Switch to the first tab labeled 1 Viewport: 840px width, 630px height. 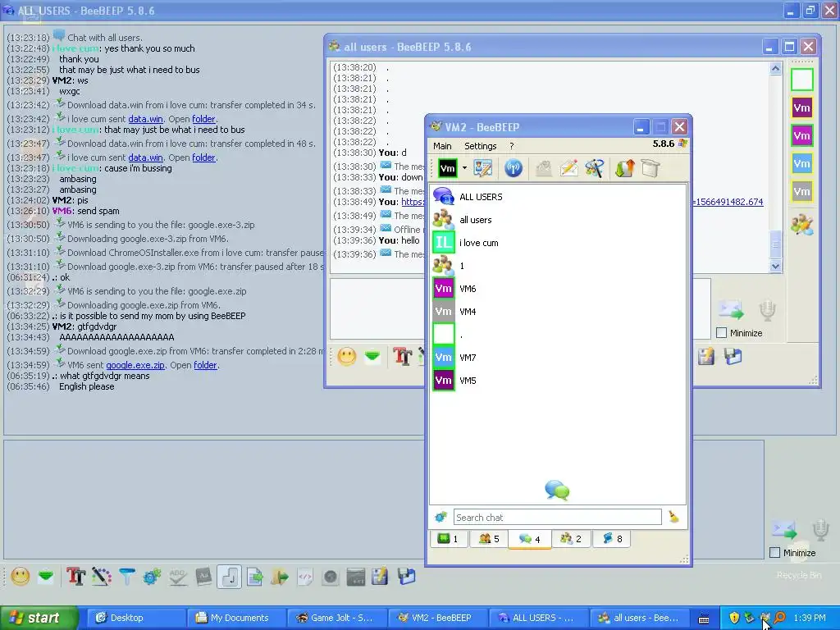click(x=448, y=539)
